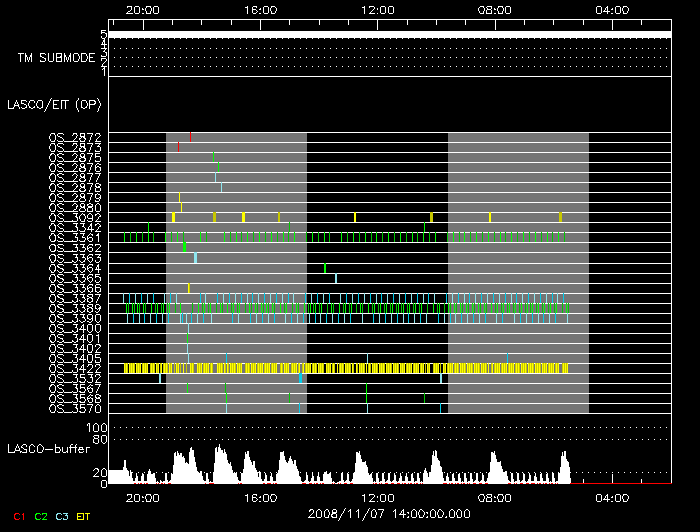
Task: Click the 04:00 label on top axis
Action: 611,10
